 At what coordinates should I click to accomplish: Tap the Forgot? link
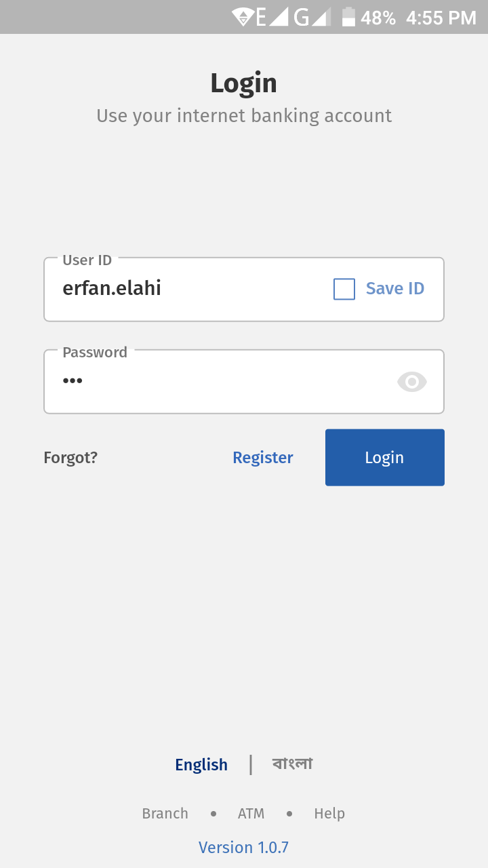pos(70,458)
